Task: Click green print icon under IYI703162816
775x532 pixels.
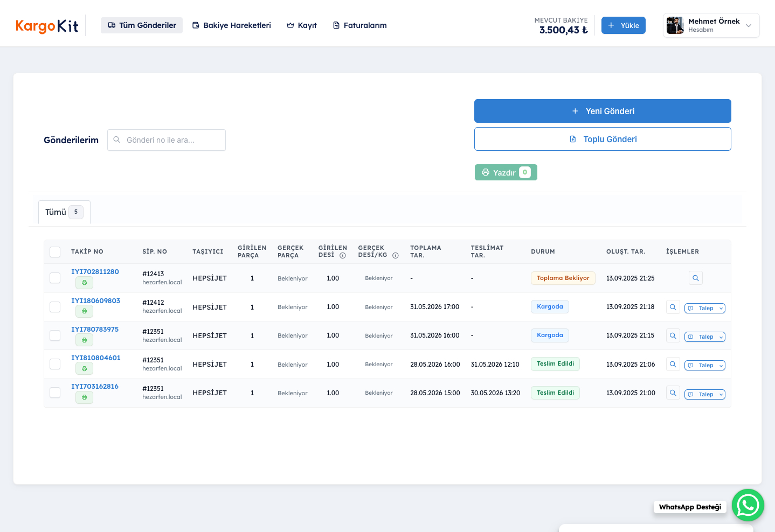Action: point(84,397)
